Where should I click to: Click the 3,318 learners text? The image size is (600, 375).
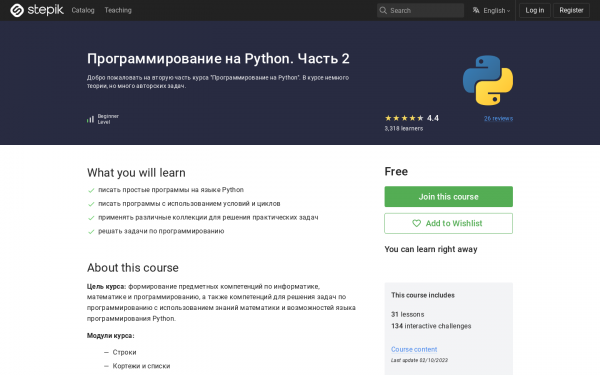(404, 129)
